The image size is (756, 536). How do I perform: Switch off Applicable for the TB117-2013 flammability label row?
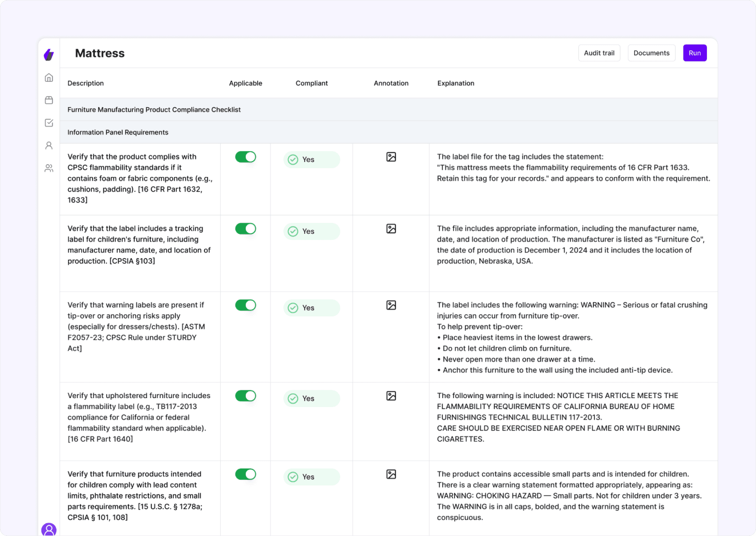[245, 396]
